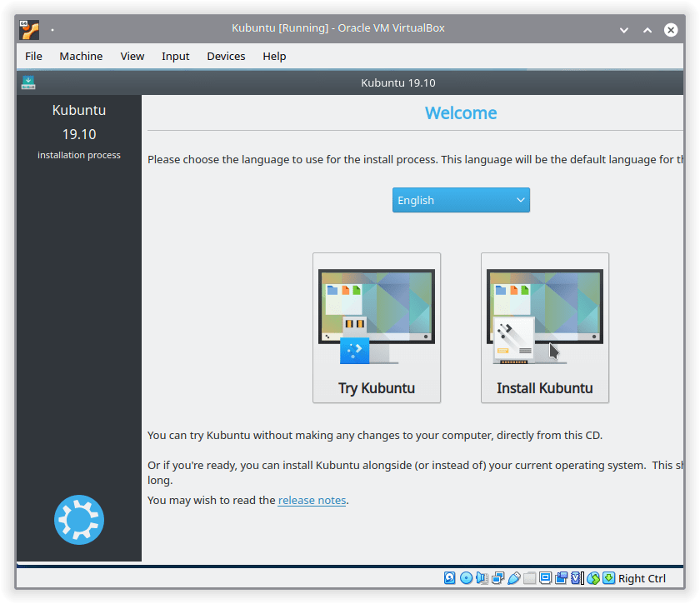Click the CPU virtualization status icon
This screenshot has width=700, height=604.
click(x=577, y=578)
